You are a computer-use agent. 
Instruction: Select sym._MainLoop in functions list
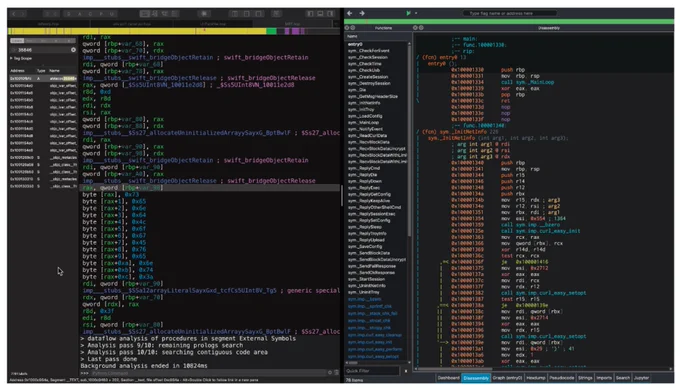(x=363, y=123)
